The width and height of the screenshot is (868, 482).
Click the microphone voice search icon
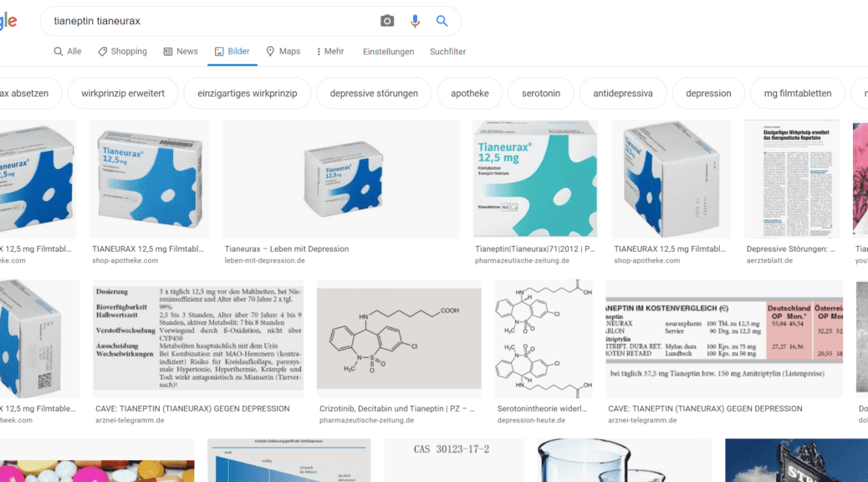[x=415, y=21]
